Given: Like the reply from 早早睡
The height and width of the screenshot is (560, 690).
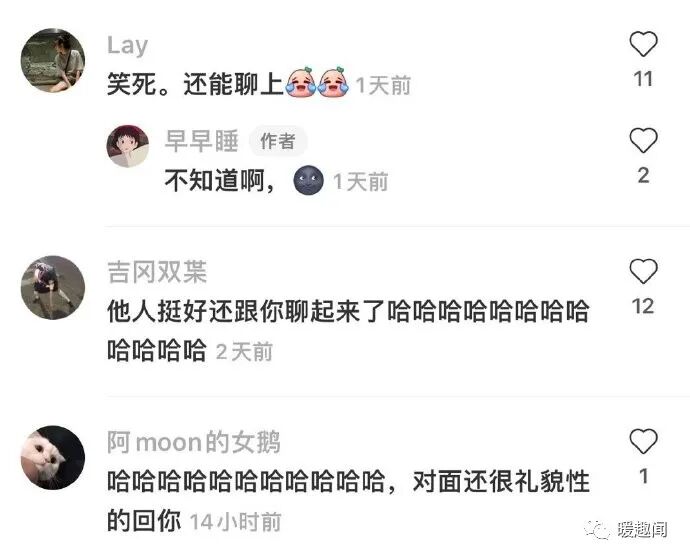Looking at the screenshot, I should pos(643,140).
